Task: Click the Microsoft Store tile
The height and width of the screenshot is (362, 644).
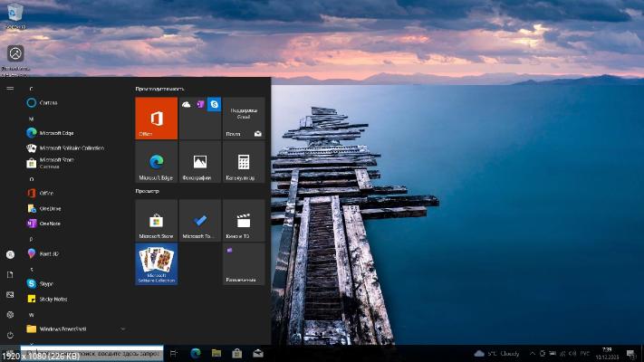Action: coord(156,221)
